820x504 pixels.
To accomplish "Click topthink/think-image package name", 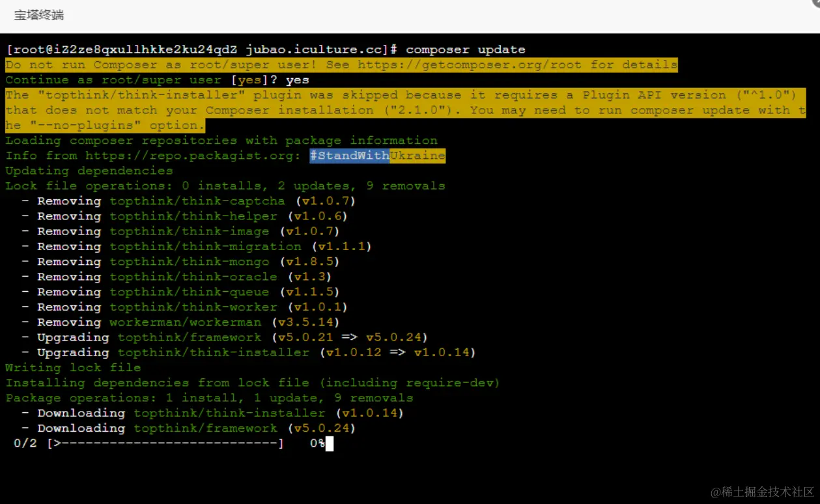I will click(190, 231).
